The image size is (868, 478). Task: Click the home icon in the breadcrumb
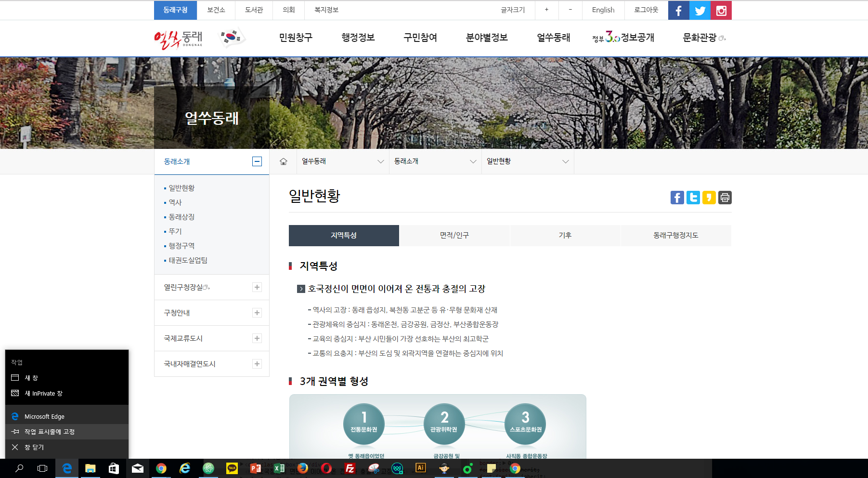click(283, 161)
